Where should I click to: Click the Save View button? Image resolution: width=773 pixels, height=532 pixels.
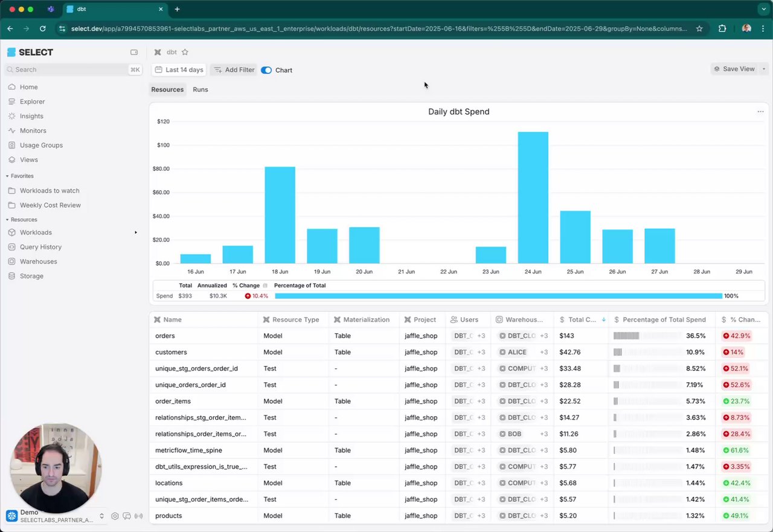(734, 69)
